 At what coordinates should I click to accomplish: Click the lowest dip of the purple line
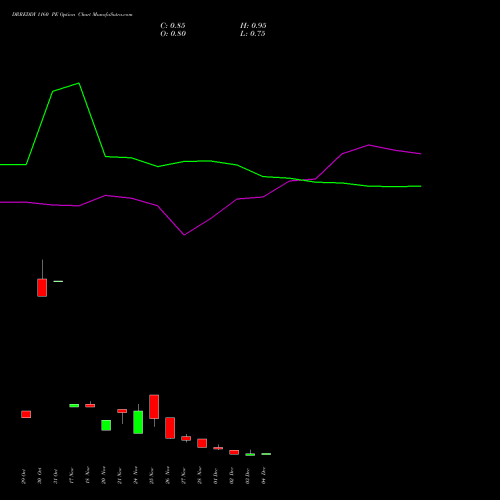click(184, 235)
